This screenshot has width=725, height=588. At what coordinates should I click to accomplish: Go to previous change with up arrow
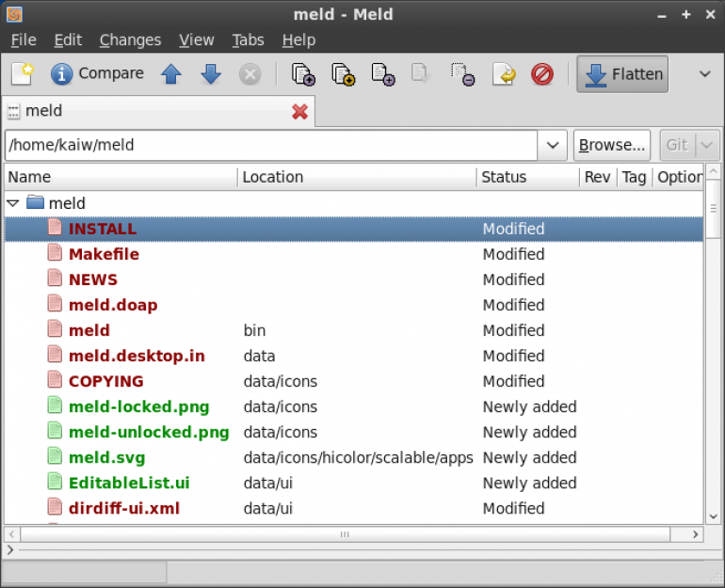(x=170, y=74)
